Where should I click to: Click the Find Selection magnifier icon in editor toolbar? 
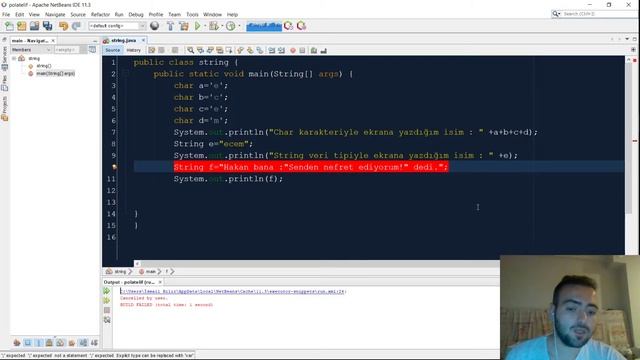(190, 50)
